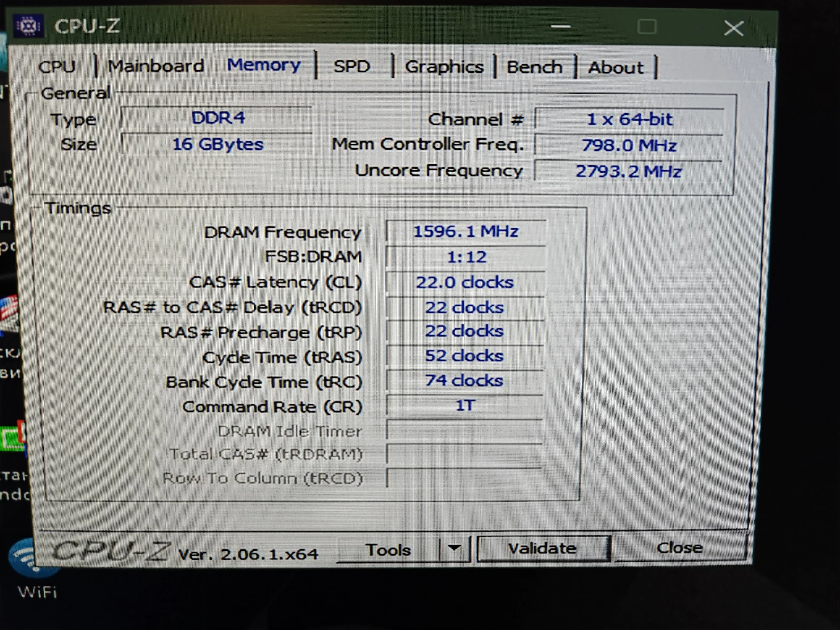840x630 pixels.
Task: Switch to the Bench tab
Action: click(x=534, y=67)
